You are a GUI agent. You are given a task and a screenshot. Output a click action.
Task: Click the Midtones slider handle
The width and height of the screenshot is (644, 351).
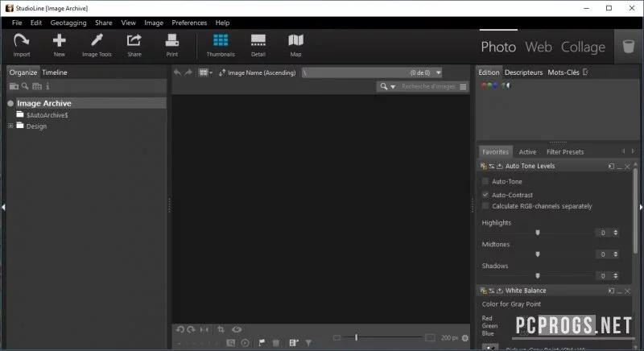point(538,254)
